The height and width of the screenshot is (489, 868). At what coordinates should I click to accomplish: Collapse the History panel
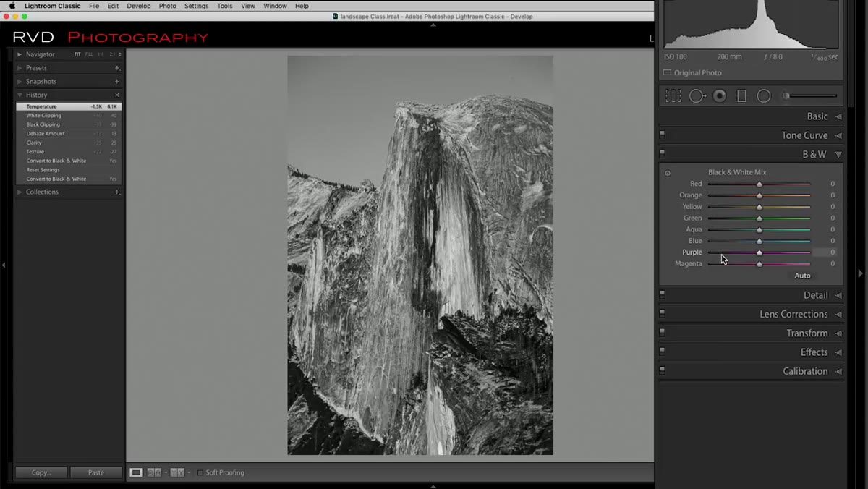[20, 95]
